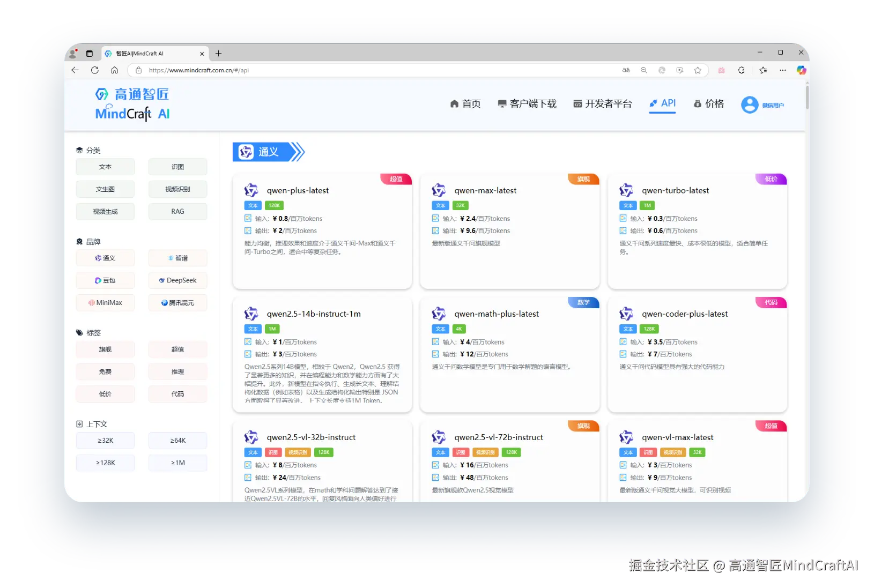Open the 价格 pricing nav item

coord(709,103)
